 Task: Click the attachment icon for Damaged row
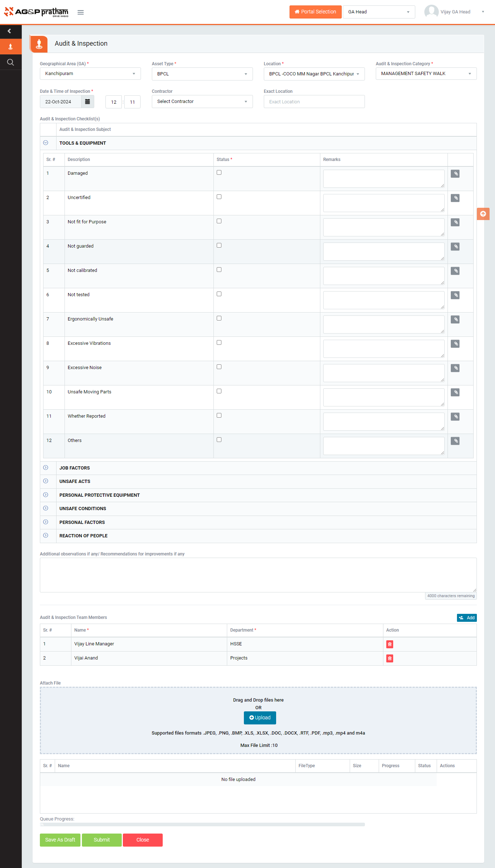[x=455, y=174]
